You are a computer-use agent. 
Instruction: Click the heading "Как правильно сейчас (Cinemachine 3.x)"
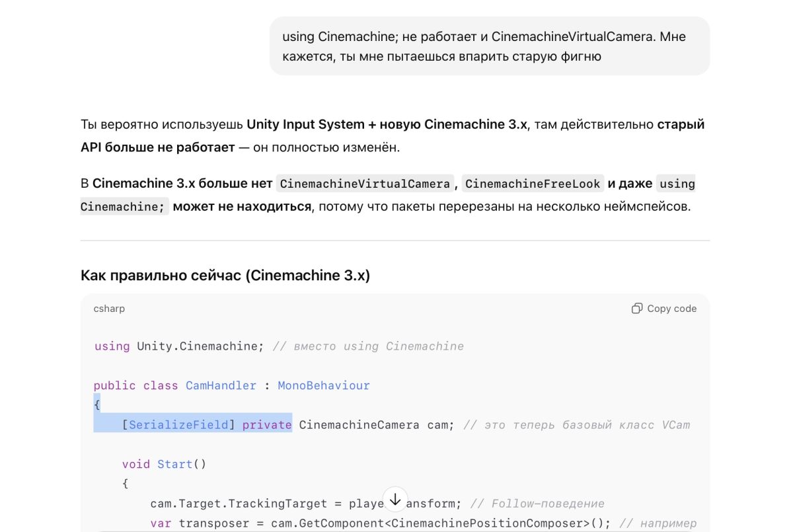225,275
